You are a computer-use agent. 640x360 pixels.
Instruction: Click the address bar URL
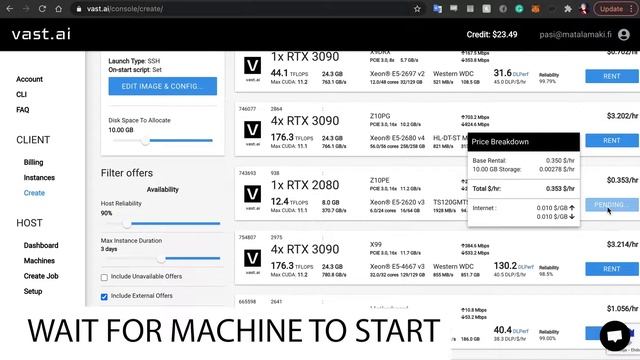coord(124,9)
